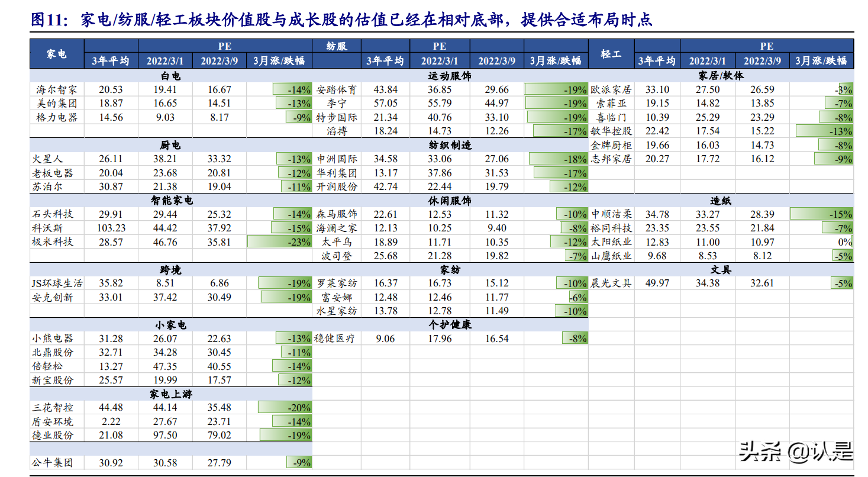Click the 2022/3/9 date column header
This screenshot has height=477, width=868.
[x=220, y=60]
